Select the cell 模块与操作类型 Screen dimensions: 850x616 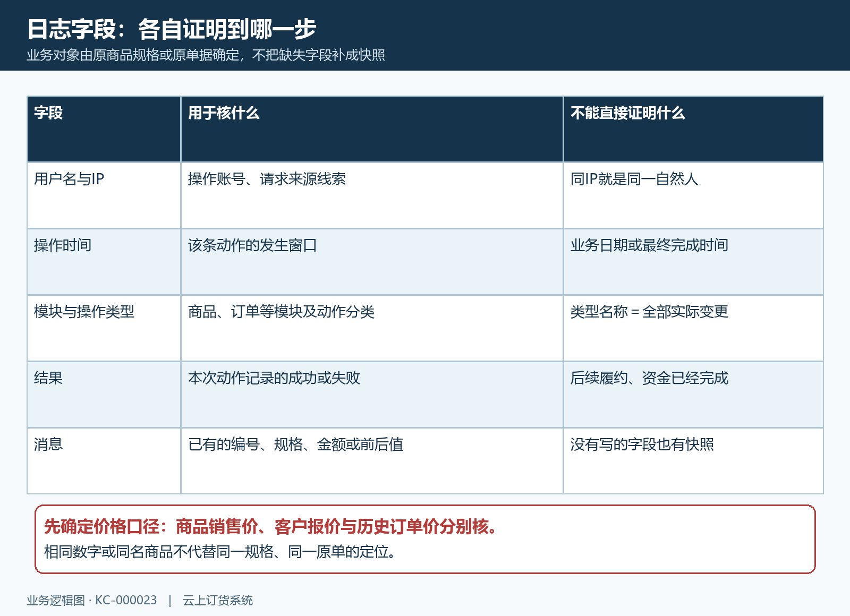point(104,328)
